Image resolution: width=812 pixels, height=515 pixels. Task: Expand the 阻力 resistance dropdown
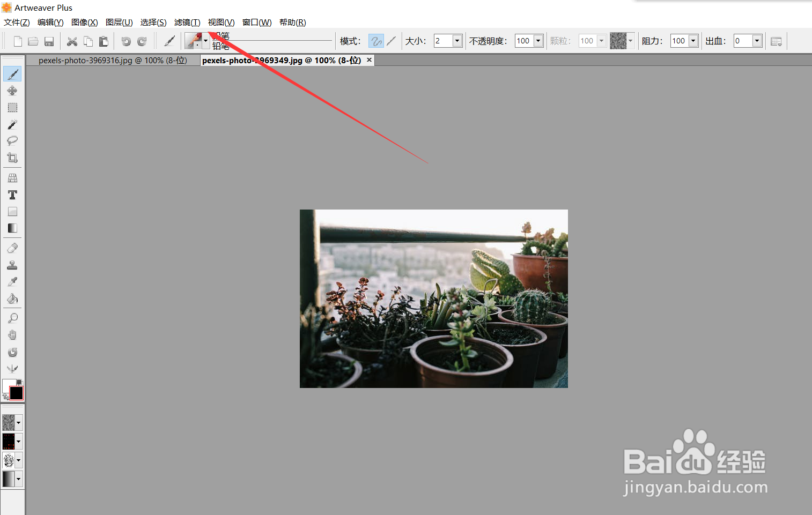coord(693,41)
